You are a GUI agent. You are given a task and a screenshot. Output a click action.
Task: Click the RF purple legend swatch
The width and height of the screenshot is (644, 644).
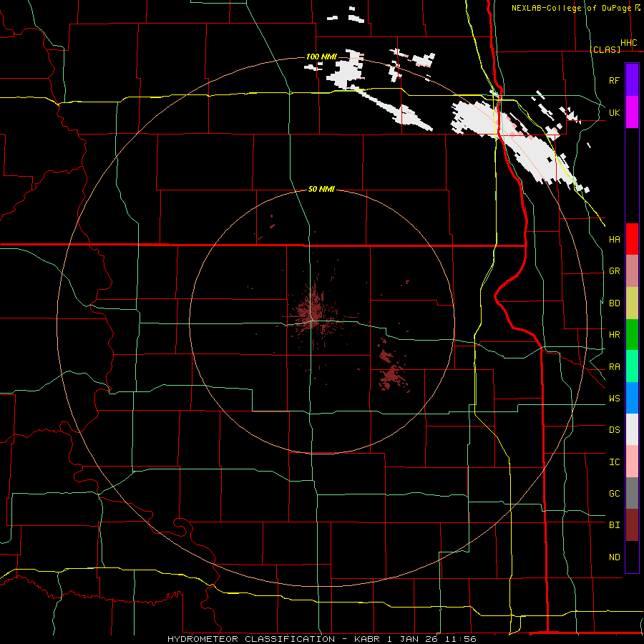click(632, 79)
